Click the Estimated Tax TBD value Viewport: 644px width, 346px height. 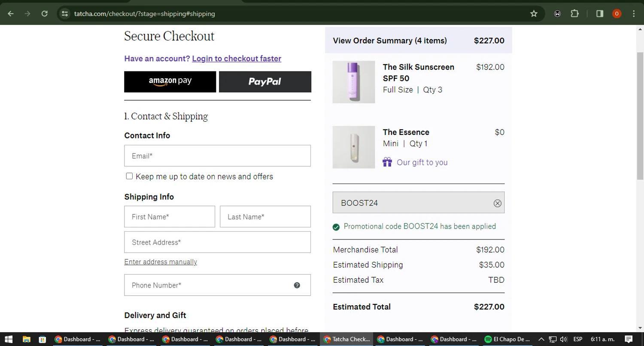pos(496,280)
